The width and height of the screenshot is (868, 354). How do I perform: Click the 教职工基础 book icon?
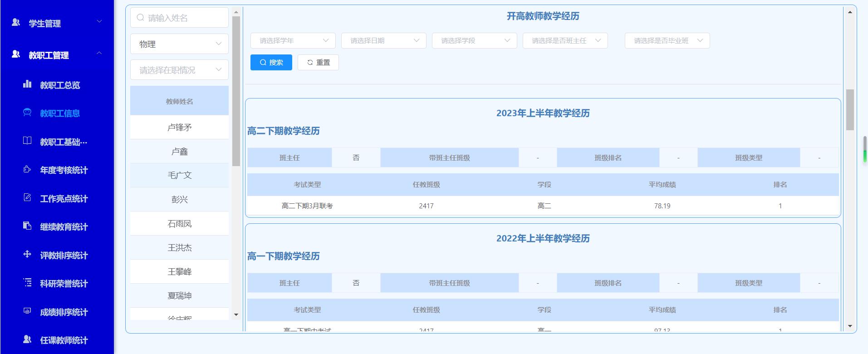27,141
